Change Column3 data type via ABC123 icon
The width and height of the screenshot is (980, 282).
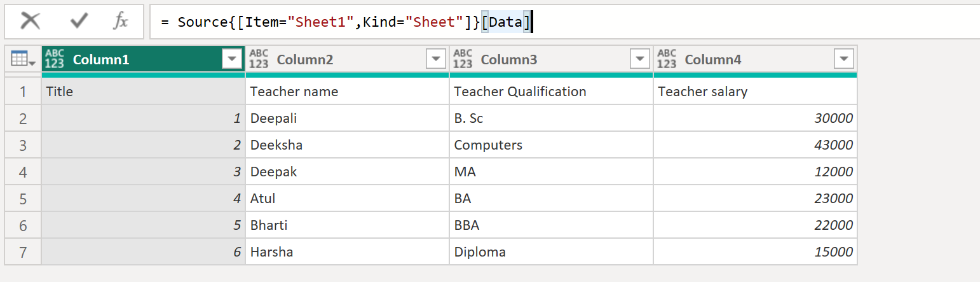tap(463, 59)
